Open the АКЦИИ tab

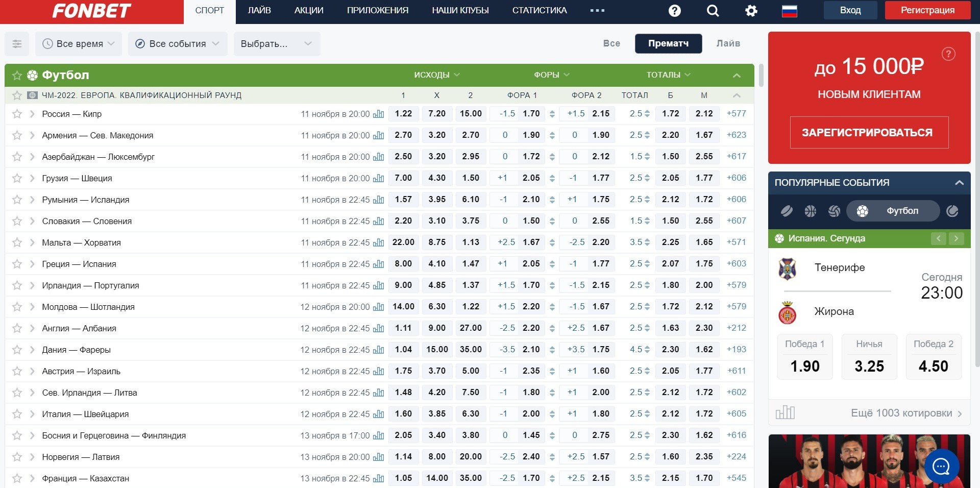(309, 11)
